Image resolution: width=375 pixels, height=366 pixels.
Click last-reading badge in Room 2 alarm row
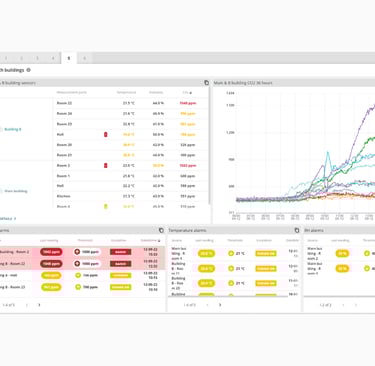(51, 252)
